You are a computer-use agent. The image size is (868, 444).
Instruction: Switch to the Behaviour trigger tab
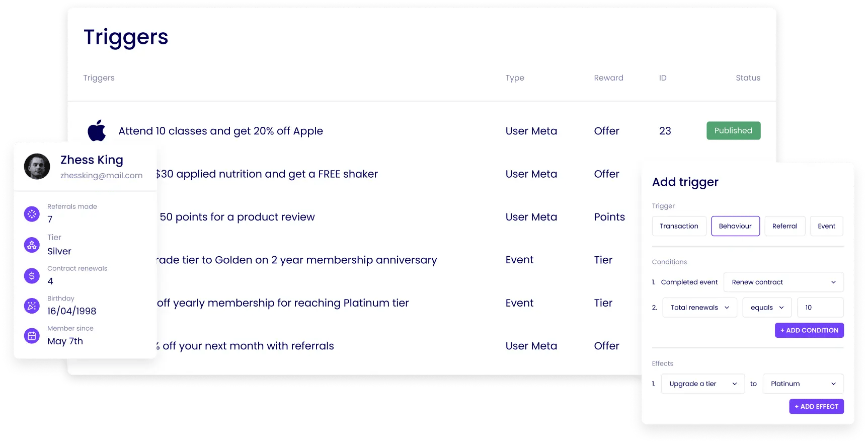click(x=735, y=226)
